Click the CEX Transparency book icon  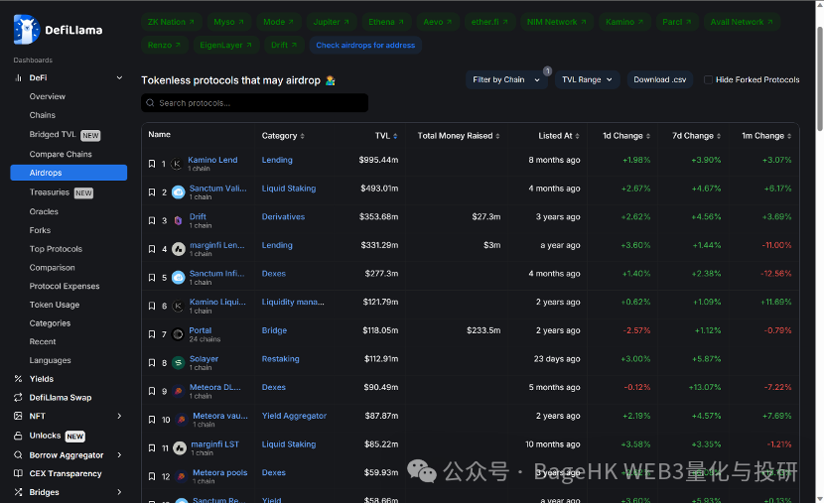point(18,473)
